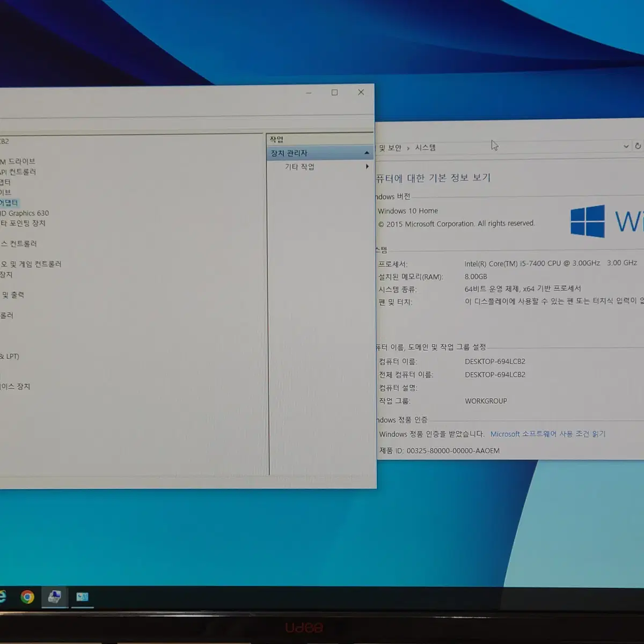Select the highlighted 어댑터 tree node

click(x=9, y=203)
